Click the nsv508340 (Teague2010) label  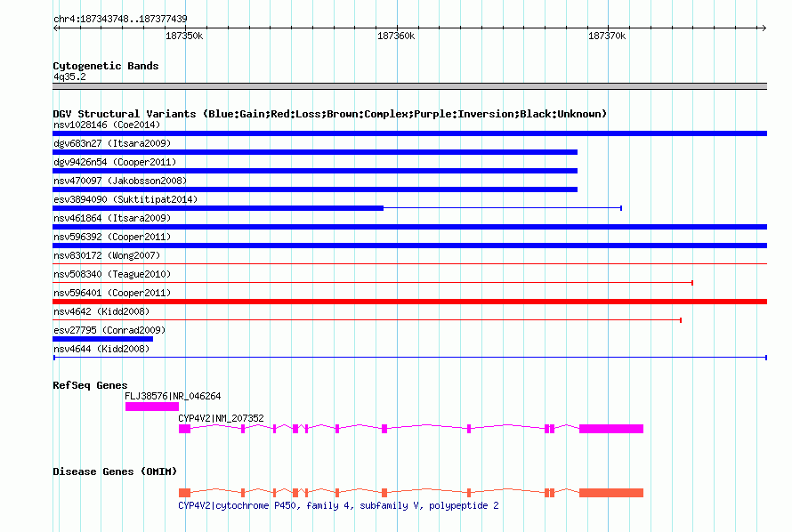(x=112, y=274)
